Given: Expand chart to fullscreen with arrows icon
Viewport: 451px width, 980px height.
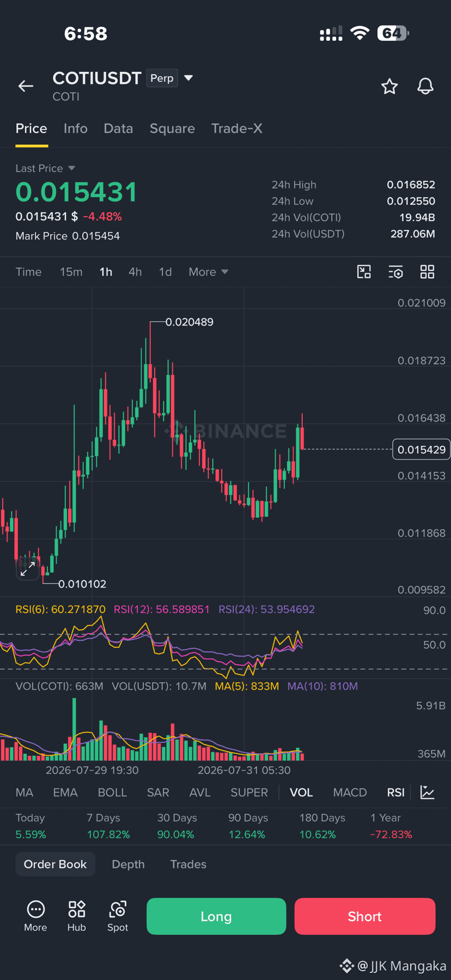Looking at the screenshot, I should click(28, 569).
